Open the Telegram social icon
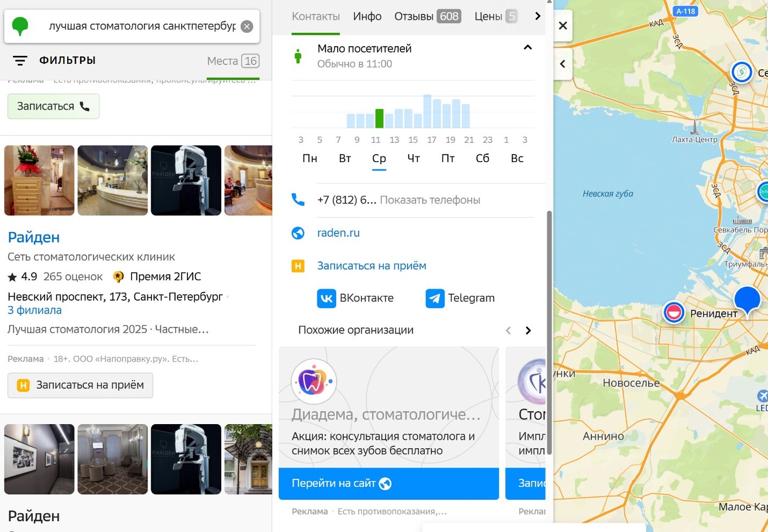 pos(435,298)
